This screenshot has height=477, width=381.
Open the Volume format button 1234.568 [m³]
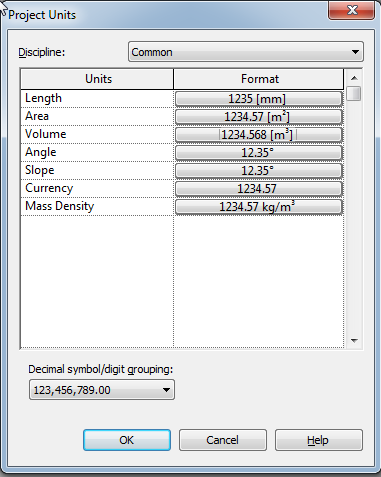tap(259, 135)
